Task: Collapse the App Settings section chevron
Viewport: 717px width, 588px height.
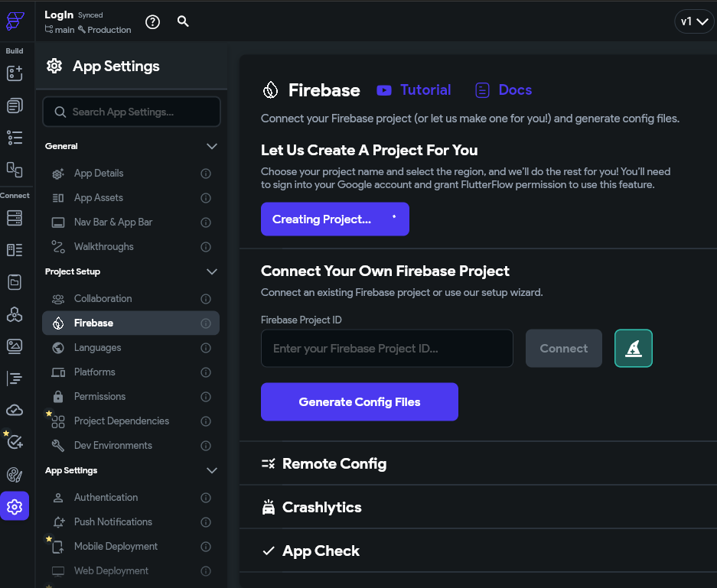Action: [x=212, y=470]
